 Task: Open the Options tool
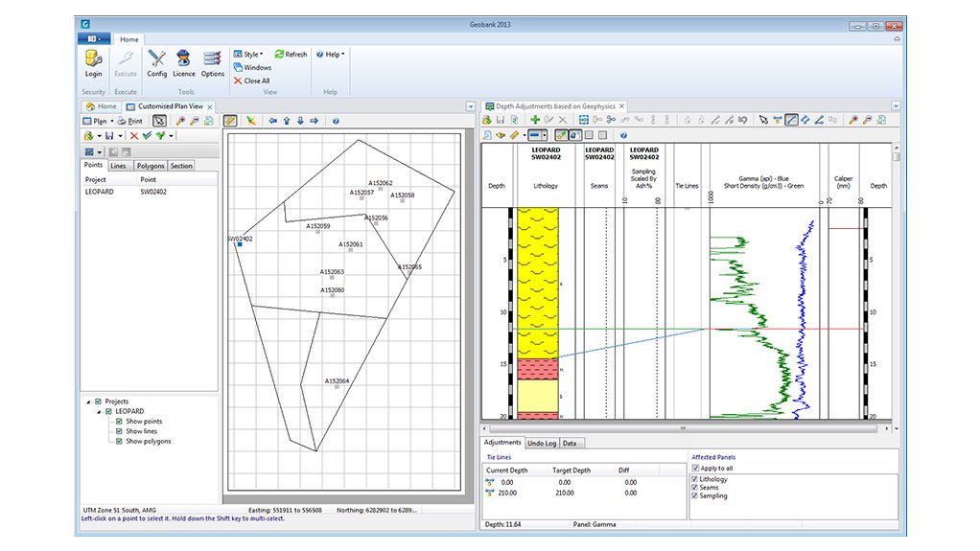point(213,63)
